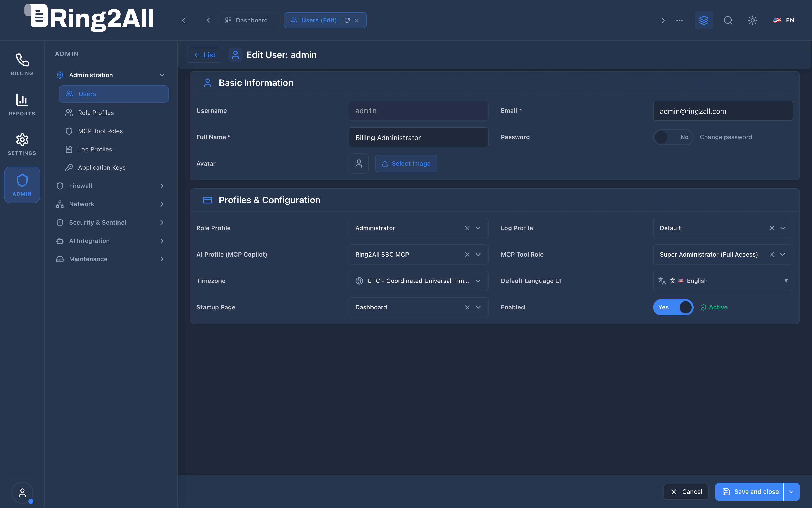The height and width of the screenshot is (508, 812).
Task: Open the Billing section in sidebar
Action: click(x=22, y=65)
